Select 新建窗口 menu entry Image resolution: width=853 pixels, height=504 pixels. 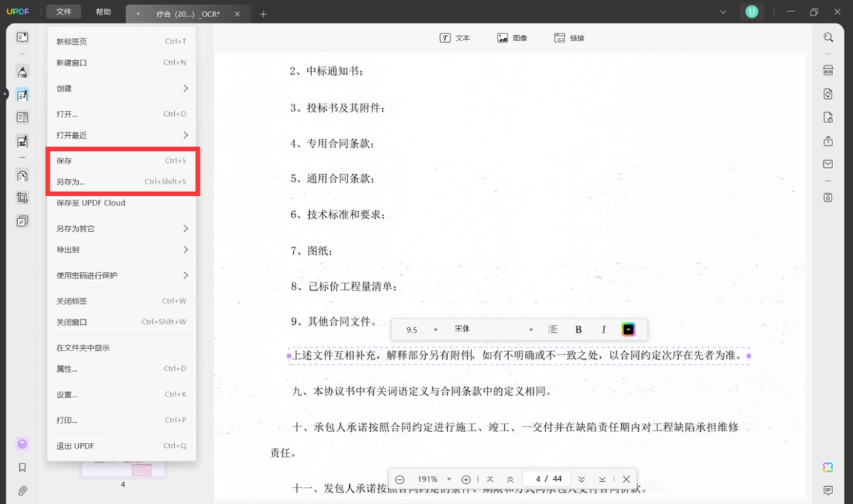(122, 63)
